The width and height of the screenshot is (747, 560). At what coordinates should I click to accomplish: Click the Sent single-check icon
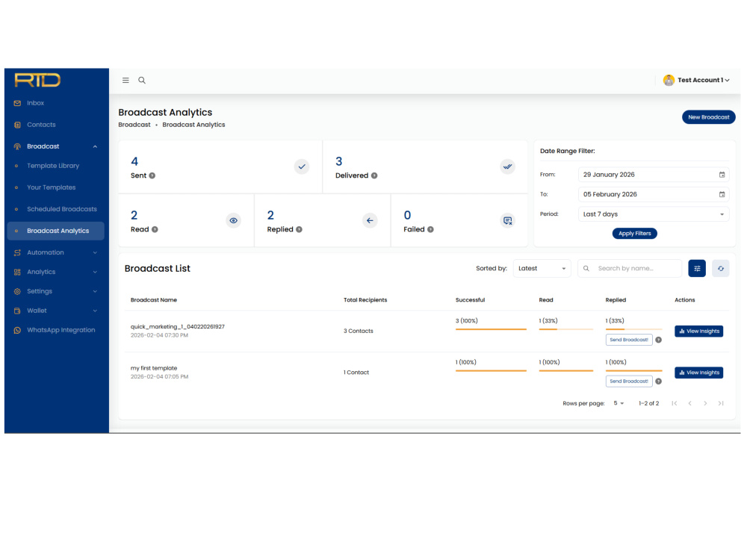click(302, 167)
